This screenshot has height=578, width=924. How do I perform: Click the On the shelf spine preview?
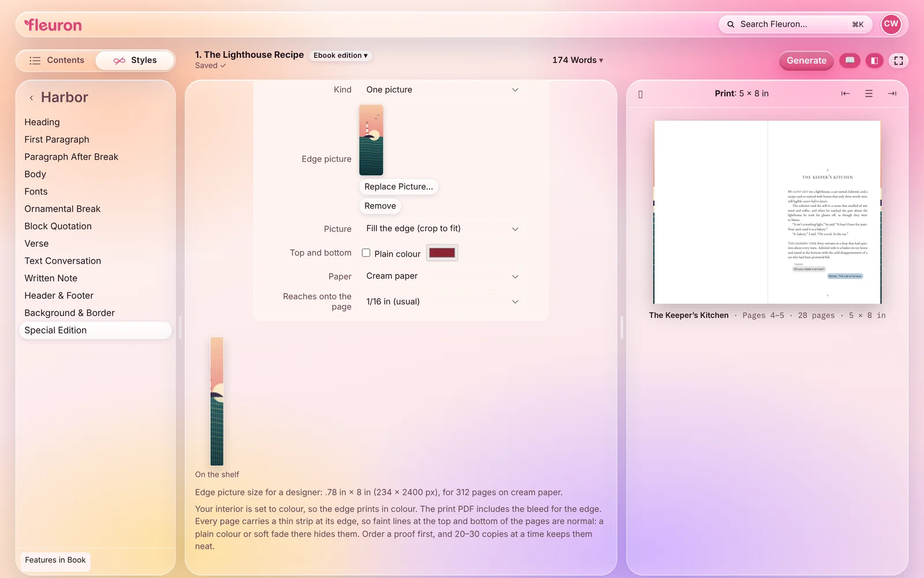217,401
